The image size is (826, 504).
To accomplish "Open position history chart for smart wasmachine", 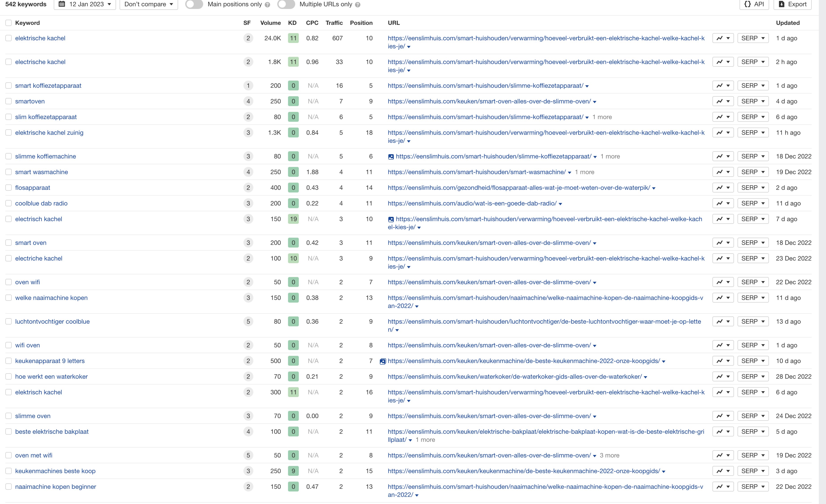I will [x=723, y=172].
